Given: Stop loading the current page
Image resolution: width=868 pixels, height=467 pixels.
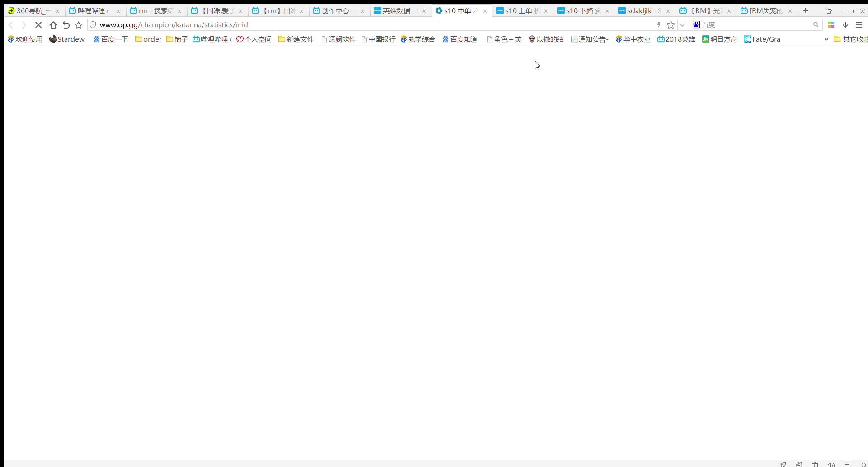Looking at the screenshot, I should click(38, 25).
